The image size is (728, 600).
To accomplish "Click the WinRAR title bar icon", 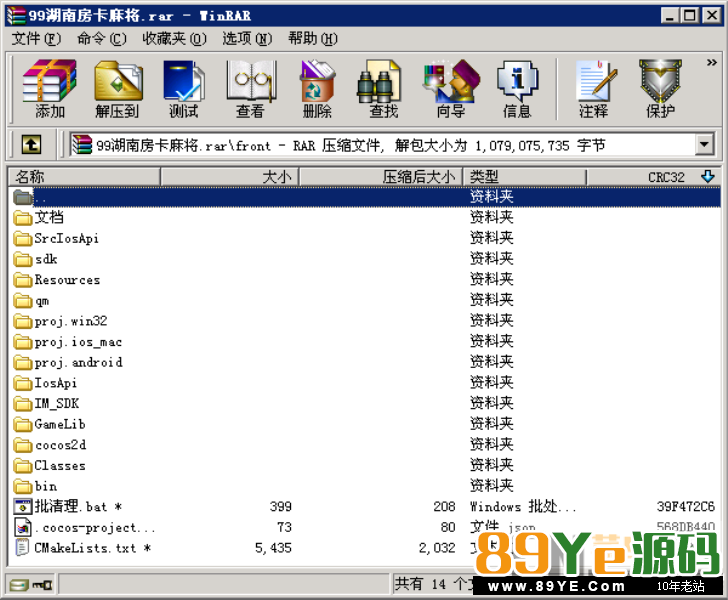I will (16, 15).
